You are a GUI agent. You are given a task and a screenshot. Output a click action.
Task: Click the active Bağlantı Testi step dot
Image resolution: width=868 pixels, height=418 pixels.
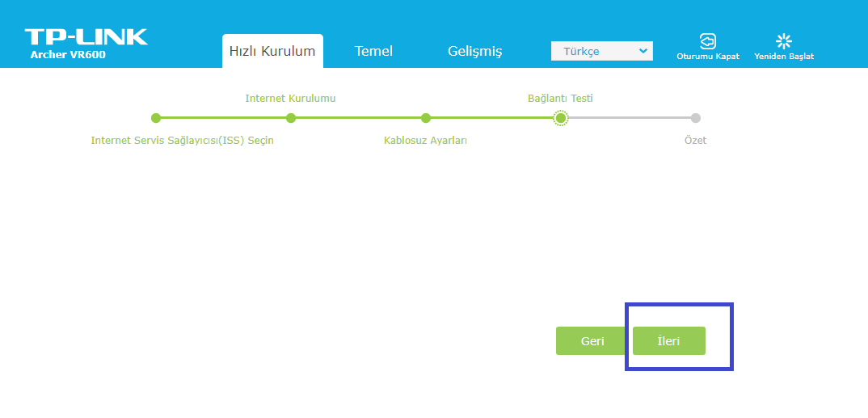tap(560, 118)
